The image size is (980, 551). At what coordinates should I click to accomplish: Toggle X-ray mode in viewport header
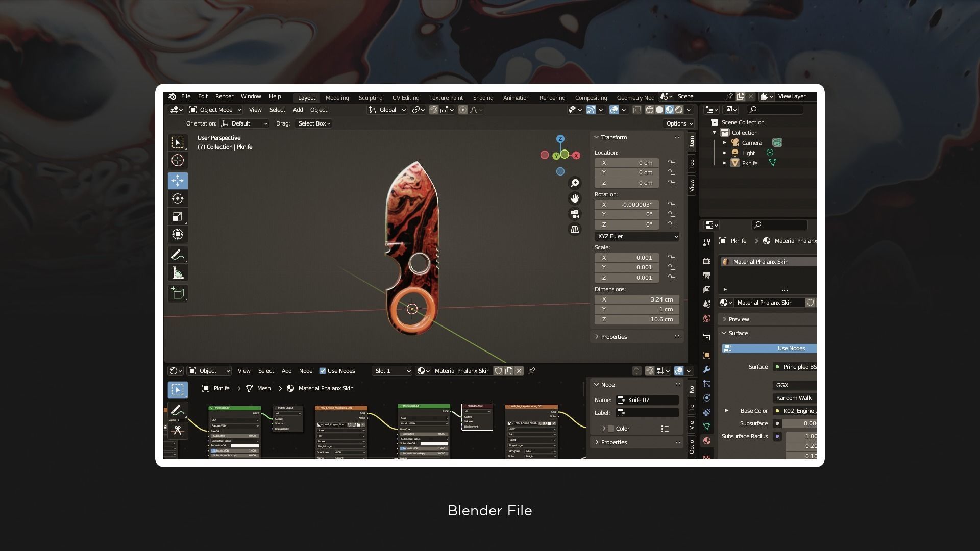pos(636,110)
